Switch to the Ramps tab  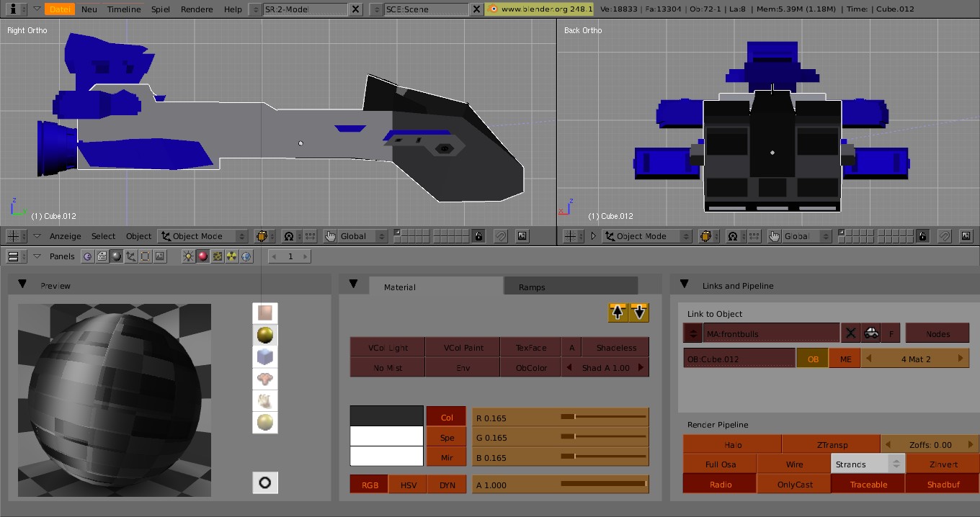click(532, 287)
